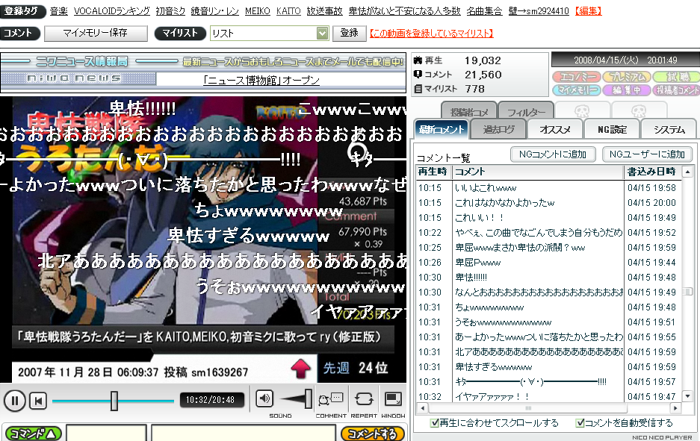Click the マイメモリー status badge

coord(577,90)
